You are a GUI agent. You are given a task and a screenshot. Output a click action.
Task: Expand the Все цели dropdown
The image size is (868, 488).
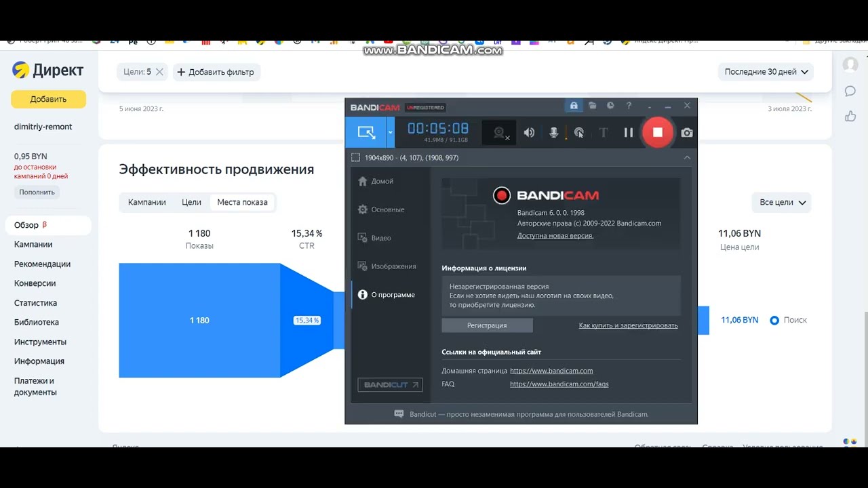coord(781,202)
